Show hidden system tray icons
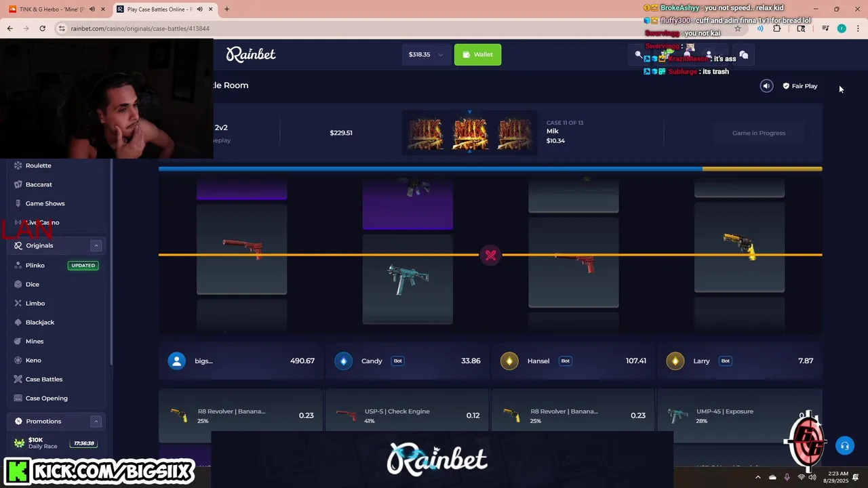Screen dimensions: 868x488 coord(758,477)
